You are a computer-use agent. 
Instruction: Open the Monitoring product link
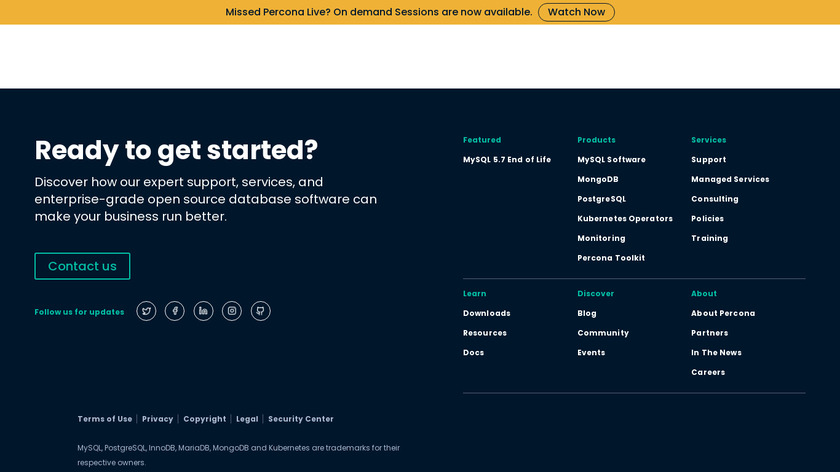point(601,238)
